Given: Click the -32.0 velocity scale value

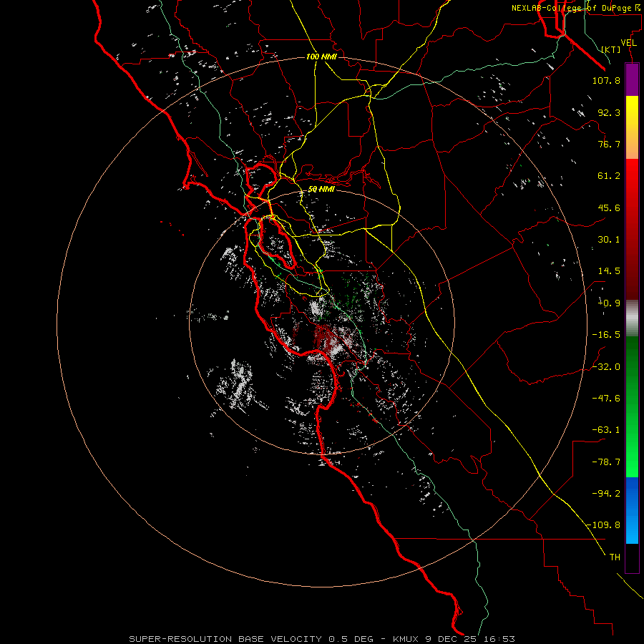Looking at the screenshot, I should (606, 367).
